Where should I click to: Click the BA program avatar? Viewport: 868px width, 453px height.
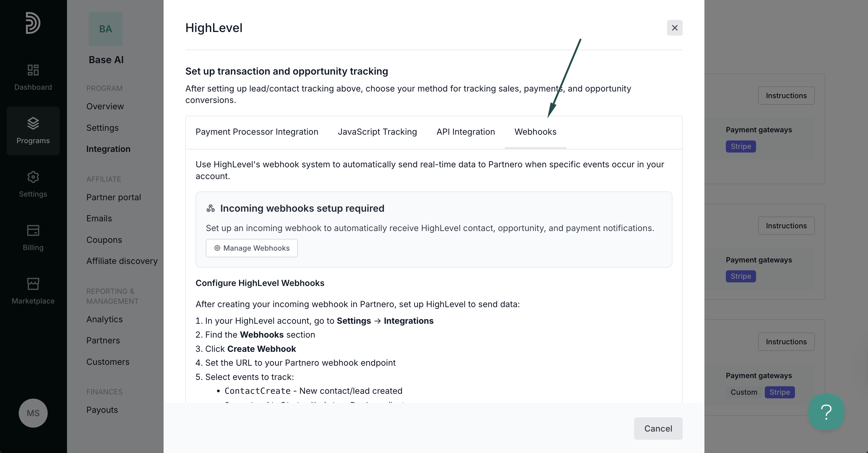[105, 29]
